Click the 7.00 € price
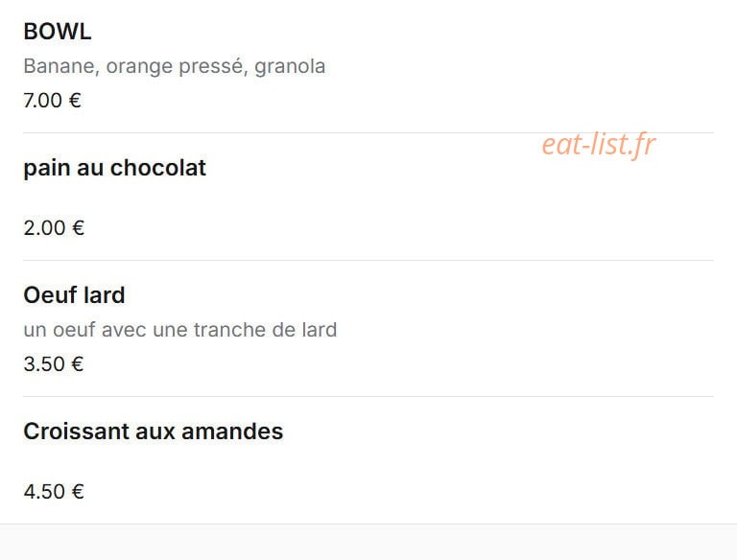737x560 pixels. pyautogui.click(x=52, y=101)
